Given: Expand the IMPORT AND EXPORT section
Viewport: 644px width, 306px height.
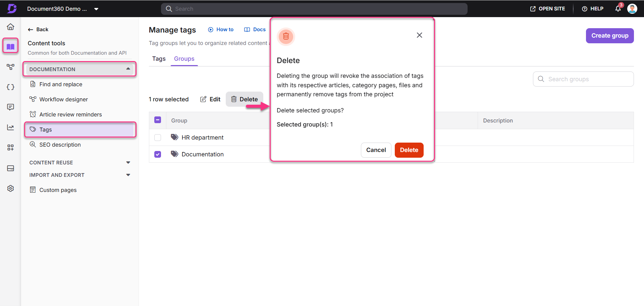Looking at the screenshot, I should (x=128, y=175).
